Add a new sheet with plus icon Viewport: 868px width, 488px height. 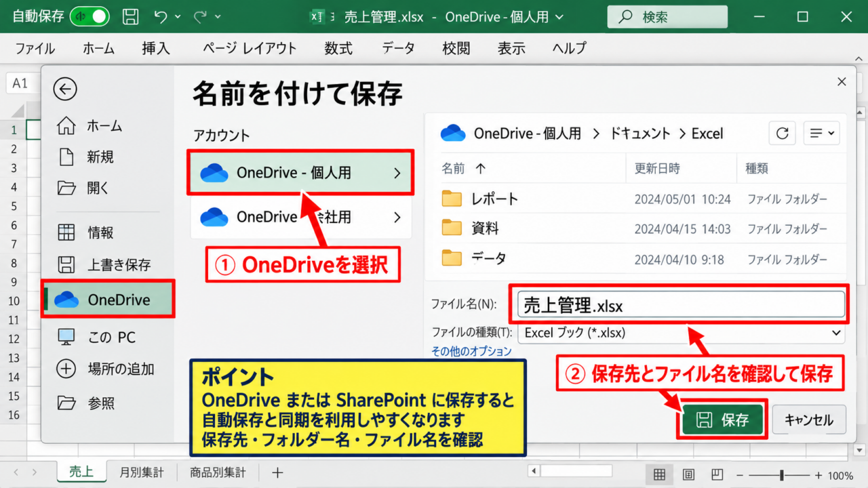tap(277, 472)
